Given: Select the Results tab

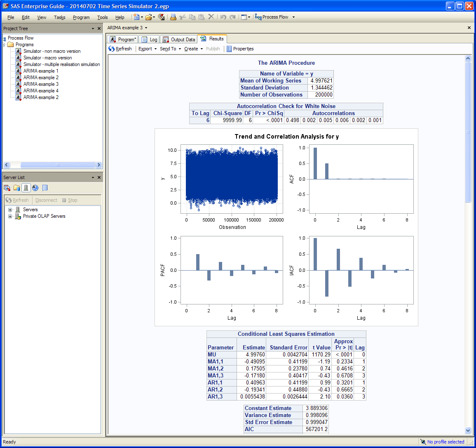Looking at the screenshot, I should pyautogui.click(x=212, y=39).
